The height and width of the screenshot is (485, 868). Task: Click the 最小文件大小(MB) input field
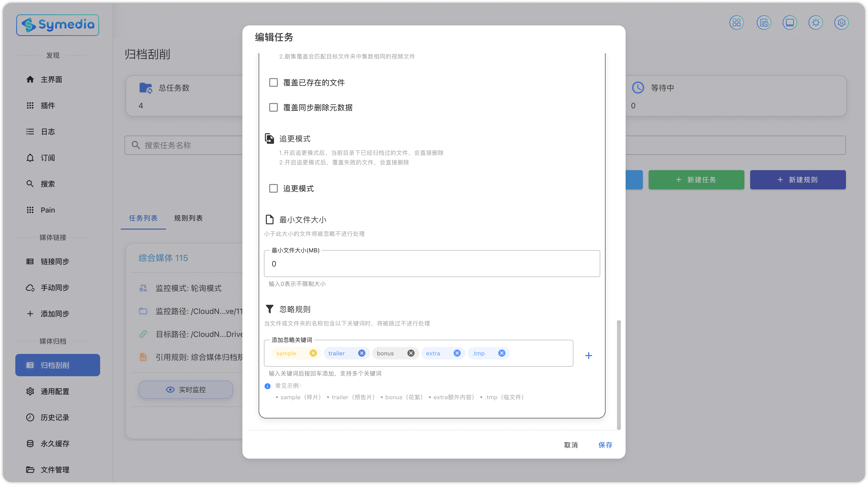point(431,264)
